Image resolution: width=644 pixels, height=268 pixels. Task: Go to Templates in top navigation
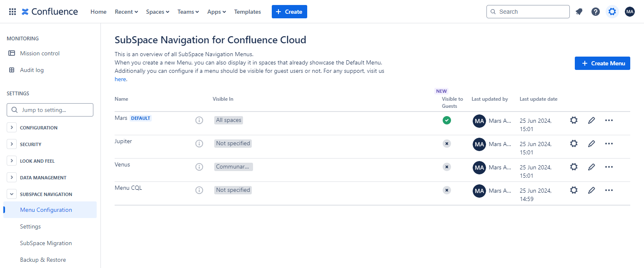coord(247,12)
